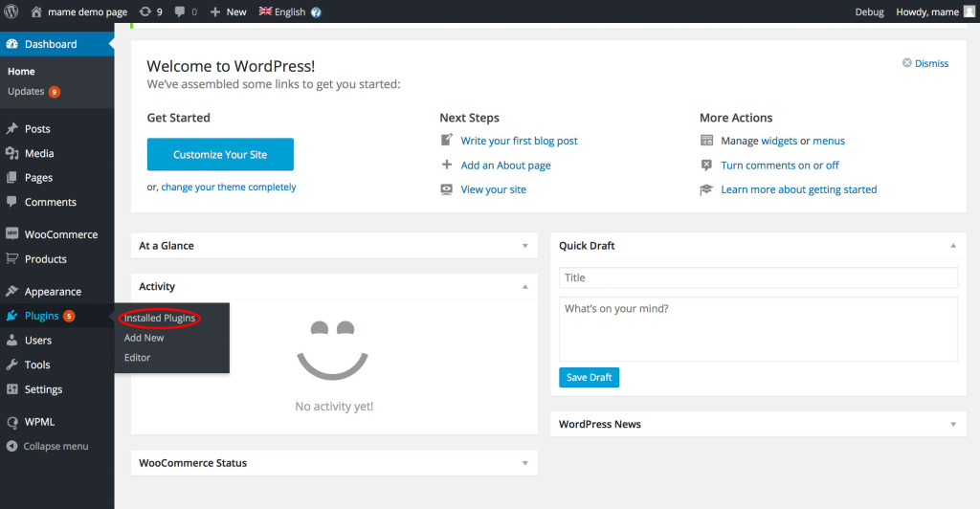Click the WPML icon in sidebar
This screenshot has height=509, width=980.
coord(11,422)
